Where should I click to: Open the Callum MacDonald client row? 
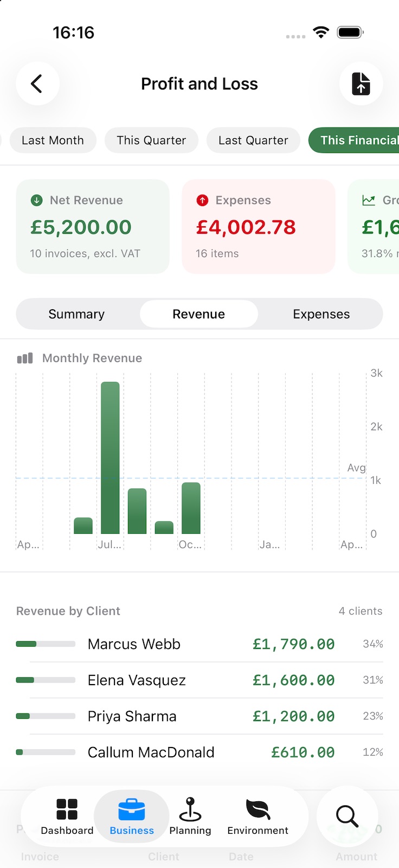[x=200, y=752]
